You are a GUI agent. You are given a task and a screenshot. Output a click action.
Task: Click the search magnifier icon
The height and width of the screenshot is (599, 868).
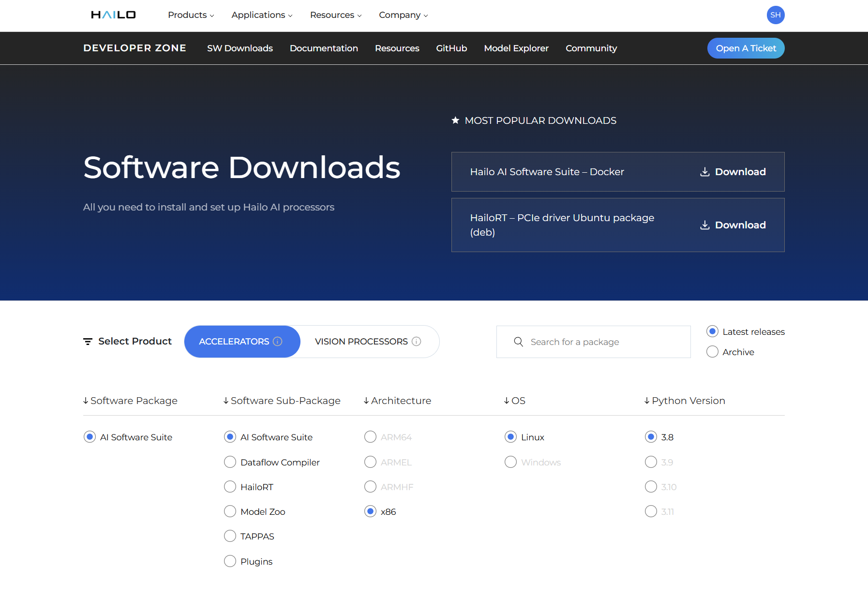[518, 342]
